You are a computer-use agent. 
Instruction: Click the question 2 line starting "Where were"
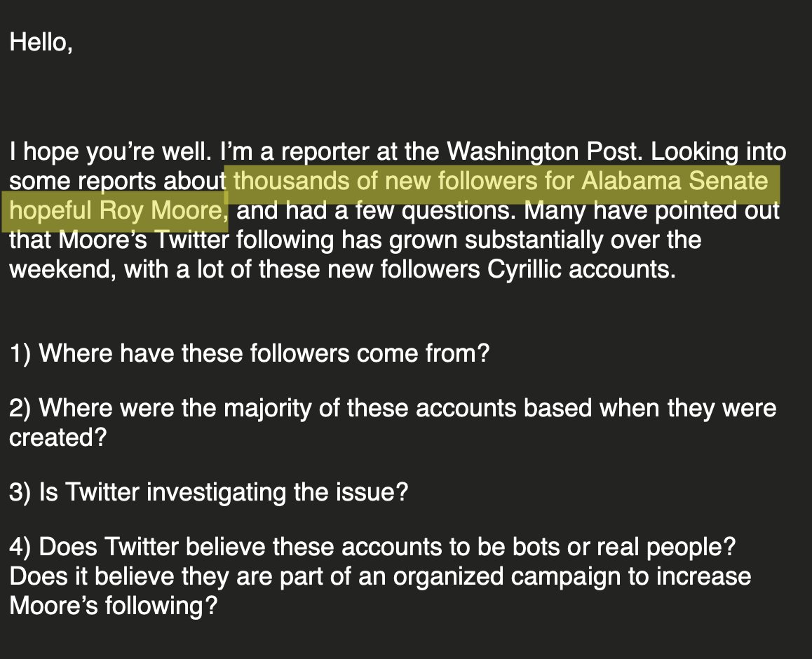[x=393, y=408]
